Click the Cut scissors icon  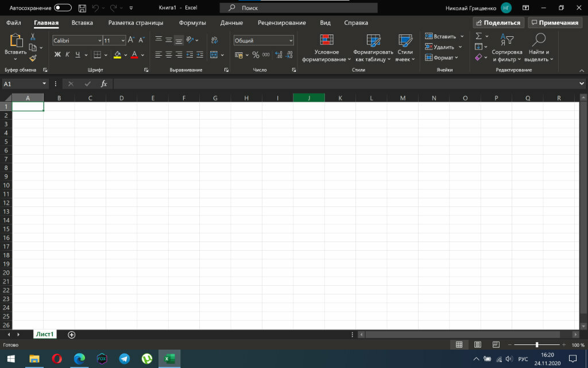[x=33, y=37]
